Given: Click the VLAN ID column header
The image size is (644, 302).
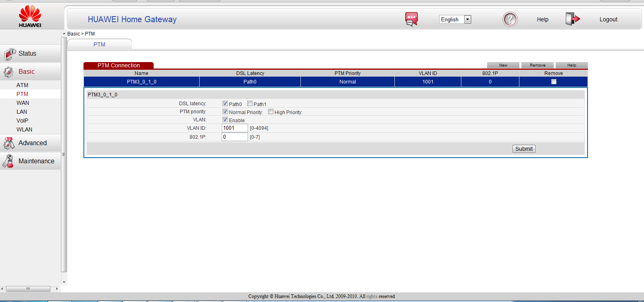Looking at the screenshot, I should point(428,73).
